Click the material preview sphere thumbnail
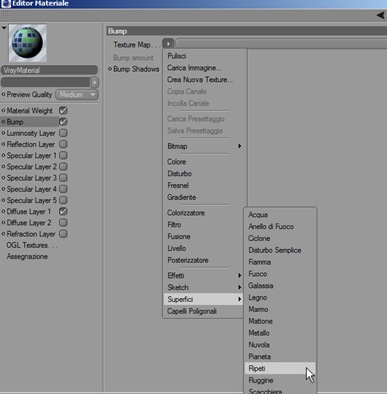 click(27, 43)
